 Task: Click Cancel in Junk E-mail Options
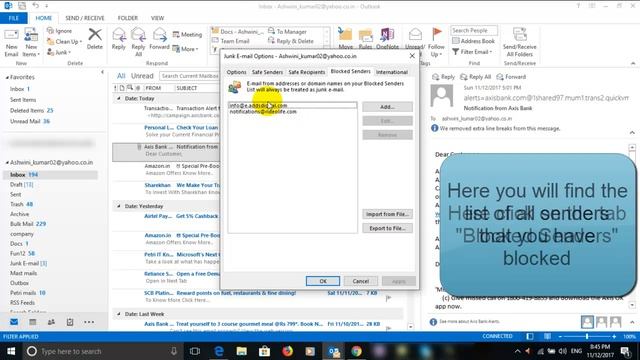(x=360, y=281)
